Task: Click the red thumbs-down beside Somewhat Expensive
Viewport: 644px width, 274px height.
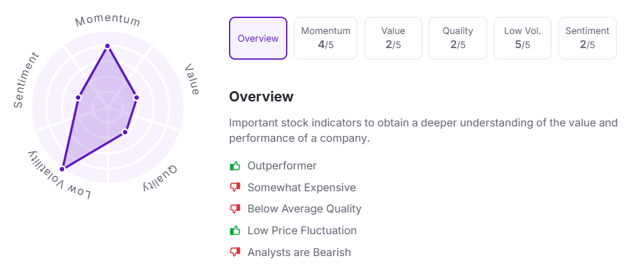Action: 235,188
